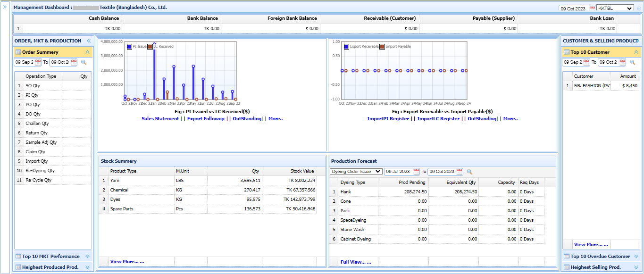Open the Sales Statement link
This screenshot has height=274, width=644.
coord(160,119)
